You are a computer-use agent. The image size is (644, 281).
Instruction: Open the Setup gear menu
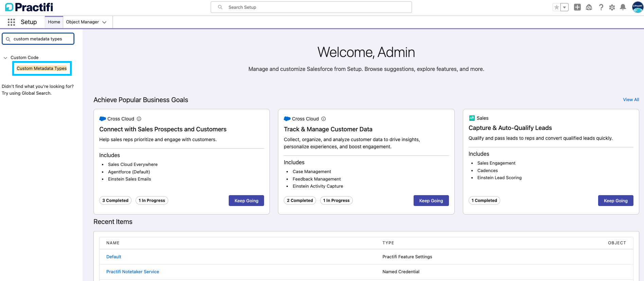612,7
